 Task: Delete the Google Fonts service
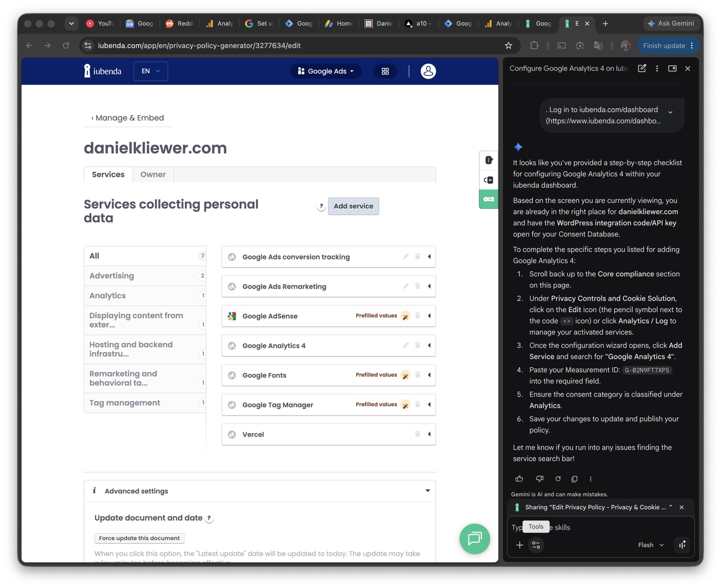[x=417, y=375]
